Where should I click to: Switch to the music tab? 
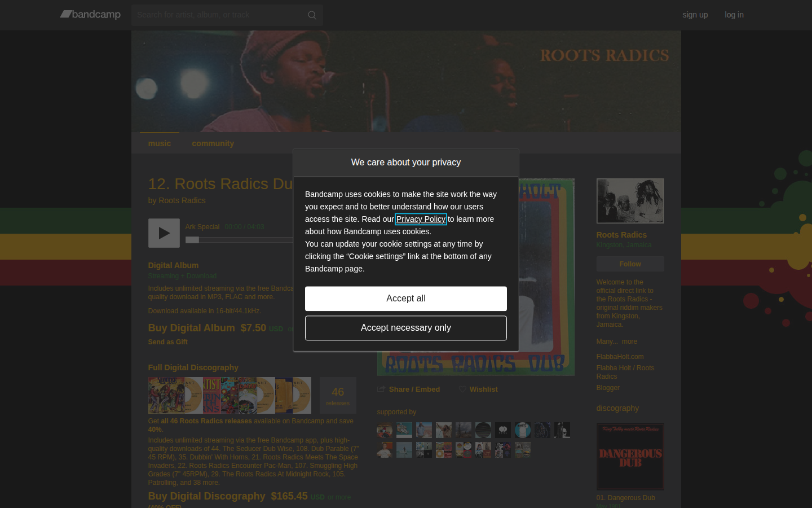pos(160,143)
